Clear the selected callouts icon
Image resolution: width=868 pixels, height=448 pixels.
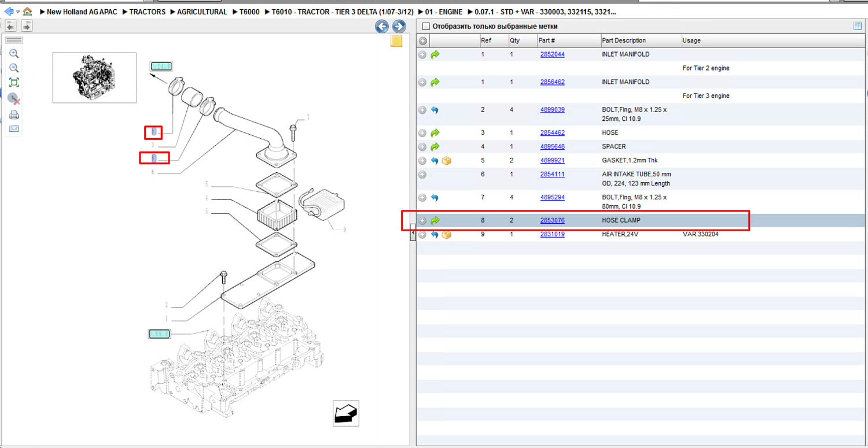[x=14, y=99]
